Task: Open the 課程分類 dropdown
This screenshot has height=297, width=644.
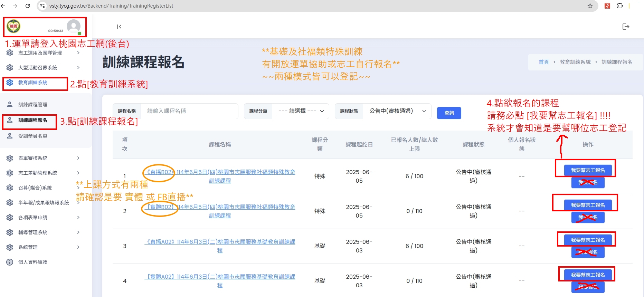Action: (x=300, y=111)
